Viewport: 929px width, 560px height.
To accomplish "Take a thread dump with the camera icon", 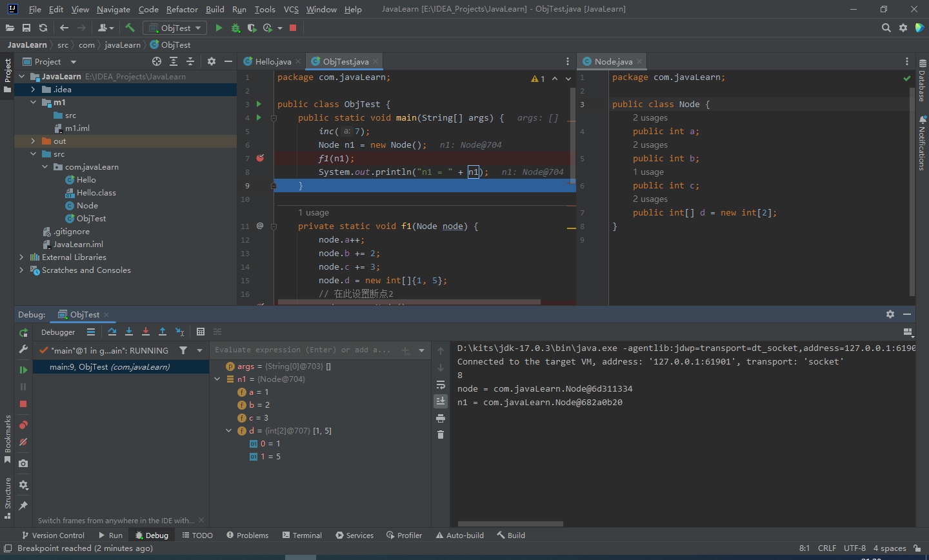I will click(x=23, y=463).
